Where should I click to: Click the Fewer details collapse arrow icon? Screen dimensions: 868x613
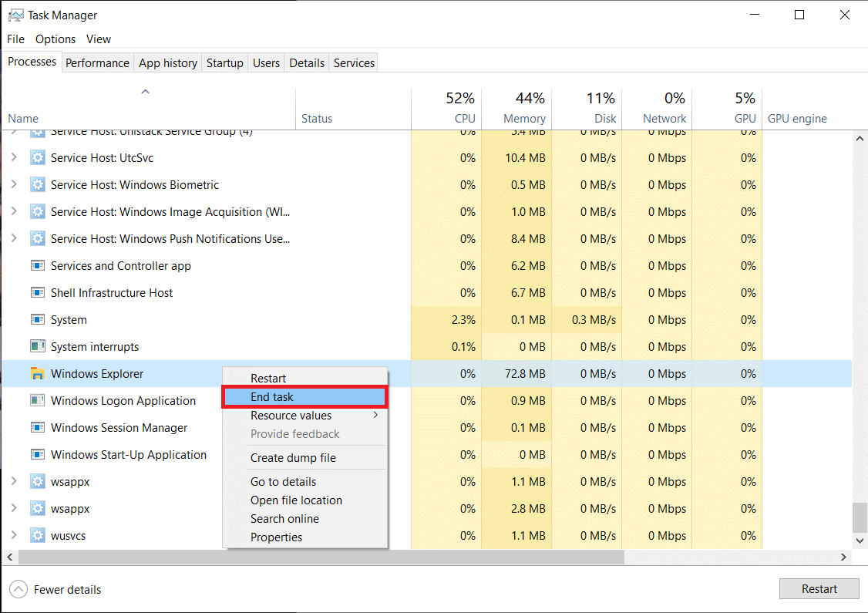[19, 589]
